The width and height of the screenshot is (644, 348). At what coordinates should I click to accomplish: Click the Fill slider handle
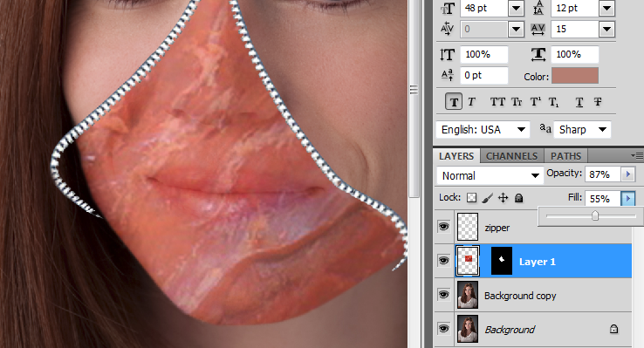coord(595,215)
